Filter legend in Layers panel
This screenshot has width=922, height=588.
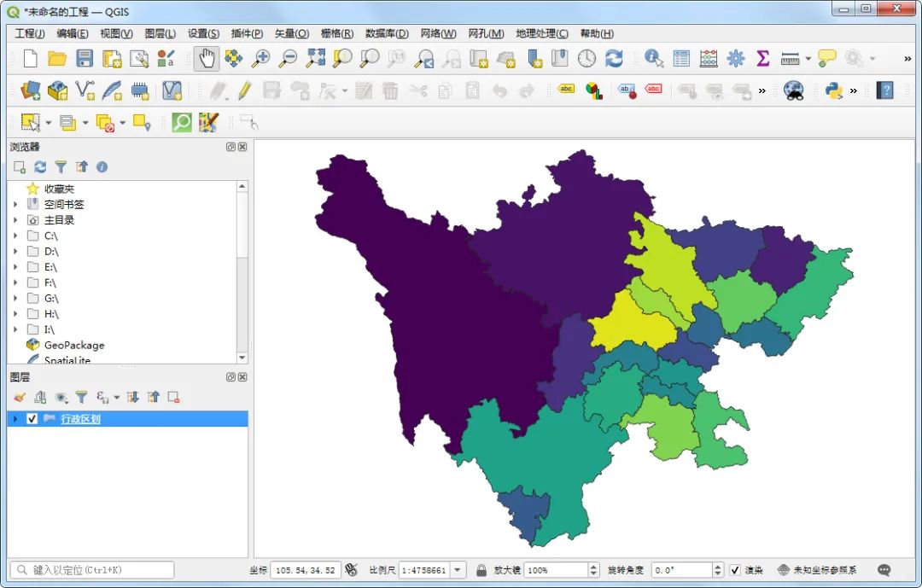pos(81,398)
